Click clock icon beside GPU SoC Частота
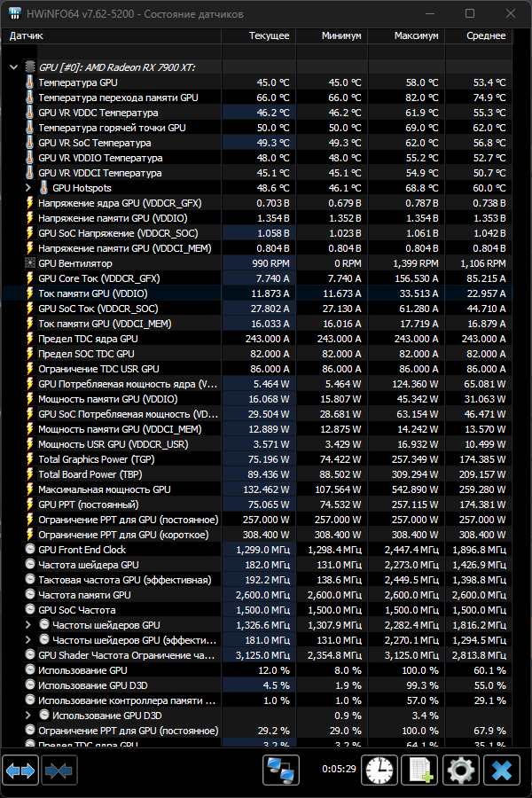 (30, 610)
